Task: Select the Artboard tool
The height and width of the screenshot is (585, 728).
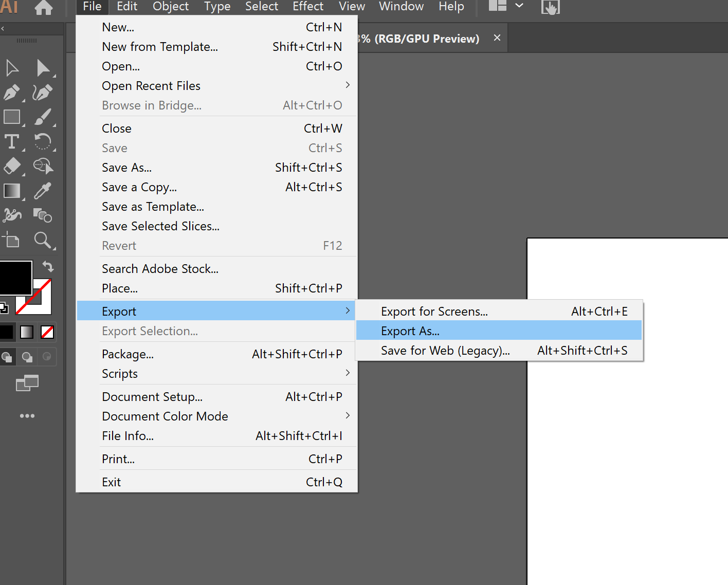Action: (x=10, y=240)
